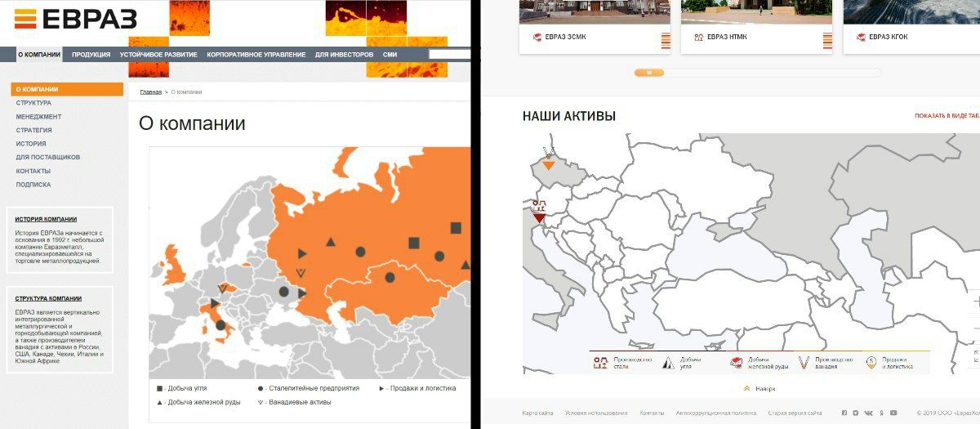This screenshot has height=429, width=980.
Task: Select the iron ore triangle marker on Russia
Action: 331,242
